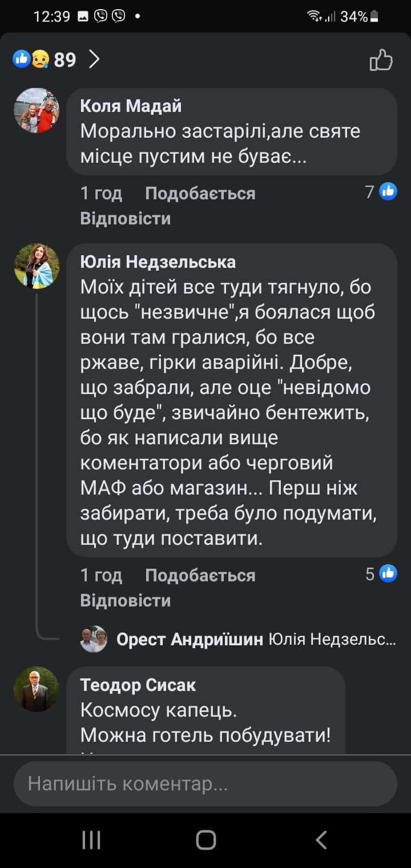Open Коля Мадай profile picture
The width and height of the screenshot is (411, 868).
point(37,110)
